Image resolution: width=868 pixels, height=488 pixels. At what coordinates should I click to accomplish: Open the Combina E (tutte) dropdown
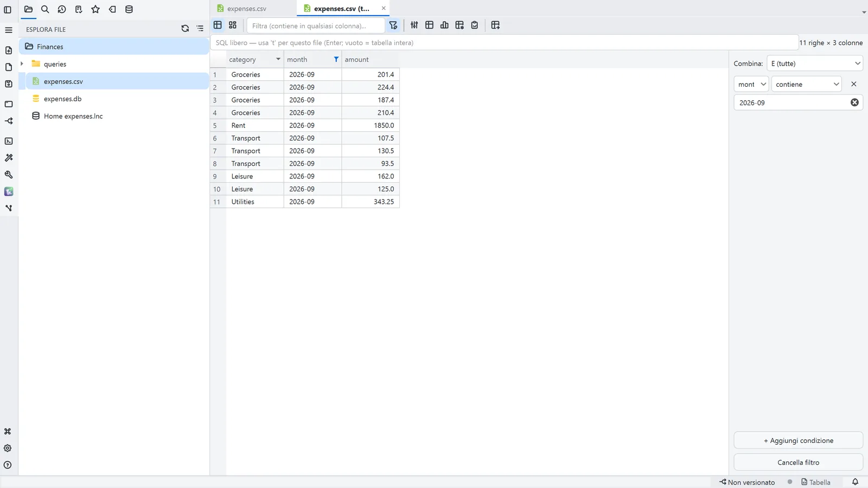815,63
